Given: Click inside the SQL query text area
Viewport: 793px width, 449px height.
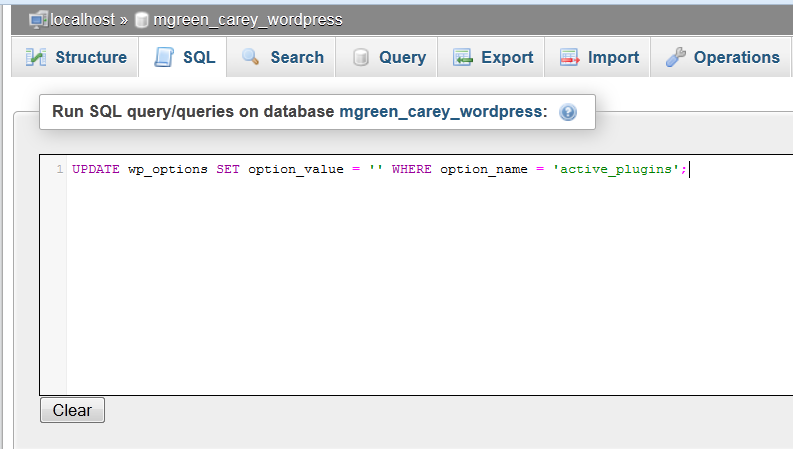Looking at the screenshot, I should 400,280.
